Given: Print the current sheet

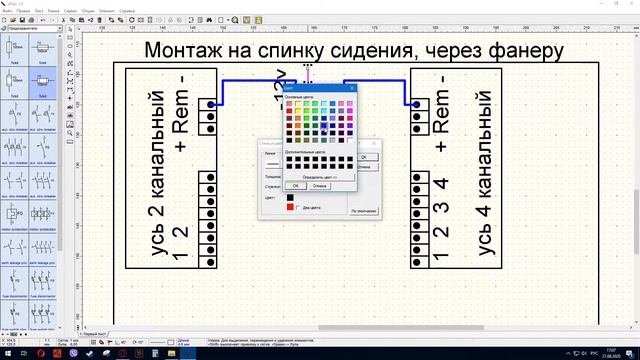Looking at the screenshot, I should 31,20.
